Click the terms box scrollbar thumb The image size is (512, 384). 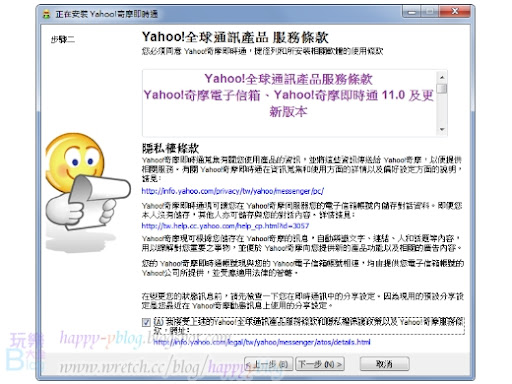point(442,89)
